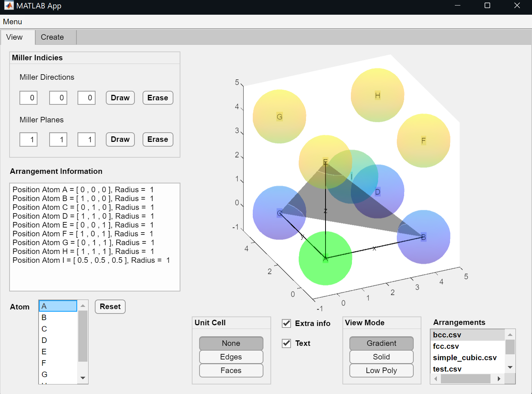Switch to the Create tab
The width and height of the screenshot is (532, 394).
(52, 37)
